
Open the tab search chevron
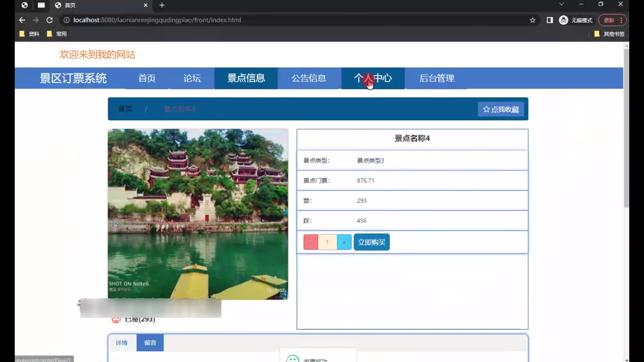561,4
